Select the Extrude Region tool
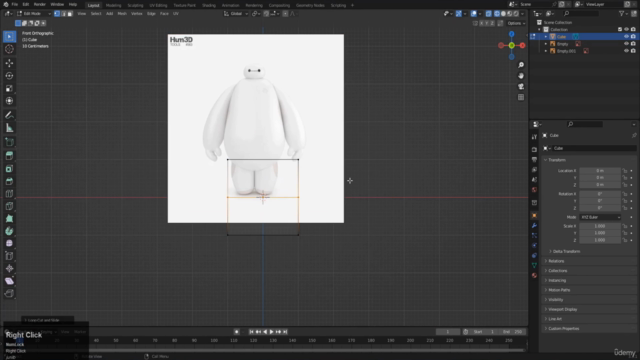 (x=9, y=156)
